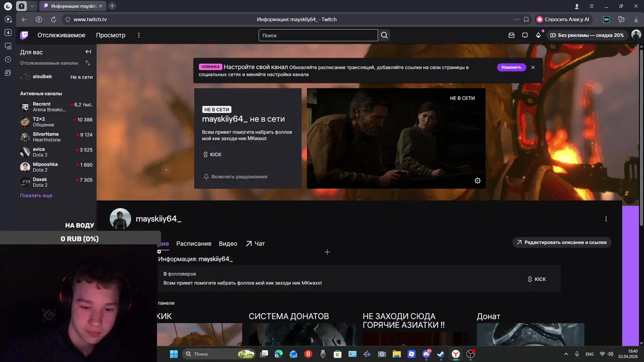This screenshot has height=362, width=644.
Task: Open address bar three-dot options
Action: [516, 19]
